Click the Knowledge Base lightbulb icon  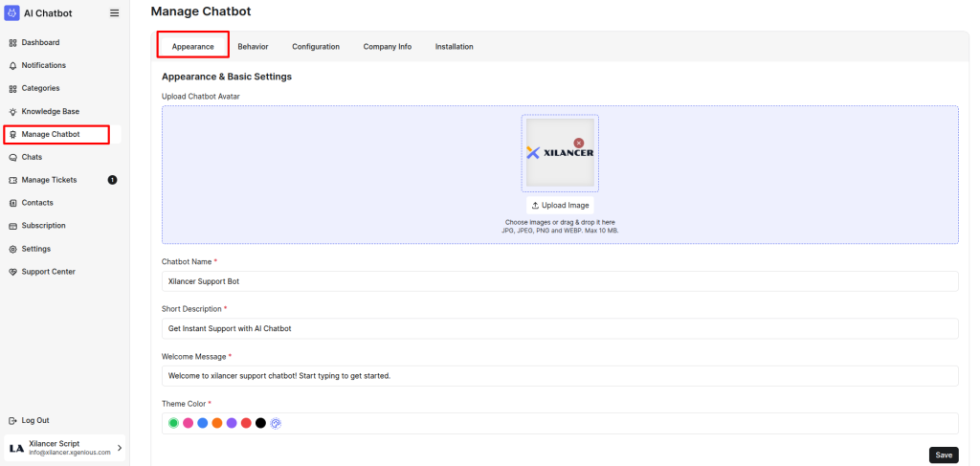(x=12, y=112)
